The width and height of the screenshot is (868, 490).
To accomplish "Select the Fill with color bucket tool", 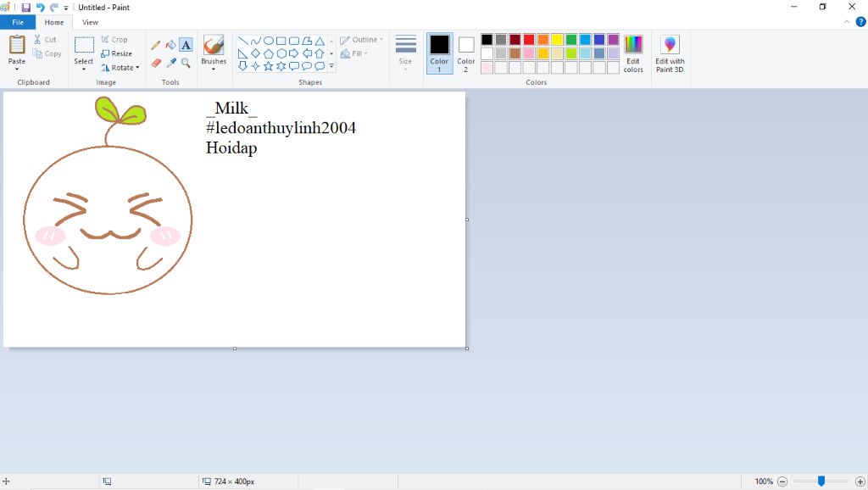I will pos(171,45).
